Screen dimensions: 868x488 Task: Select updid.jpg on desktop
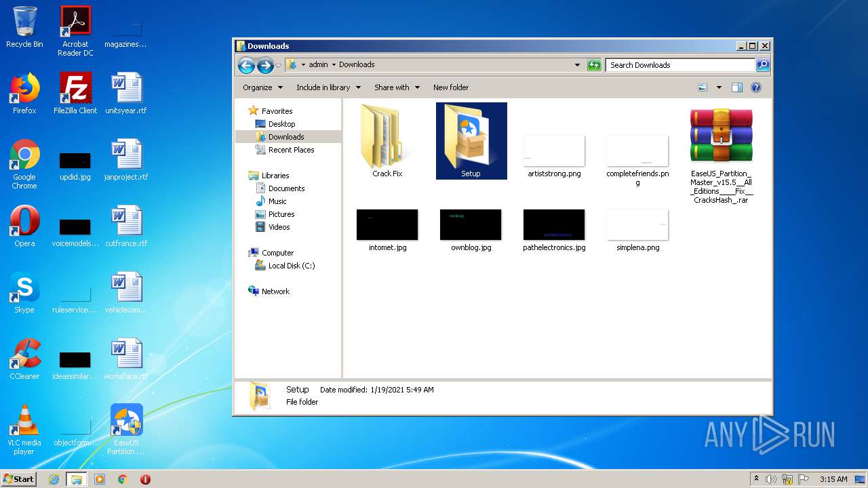tap(75, 165)
